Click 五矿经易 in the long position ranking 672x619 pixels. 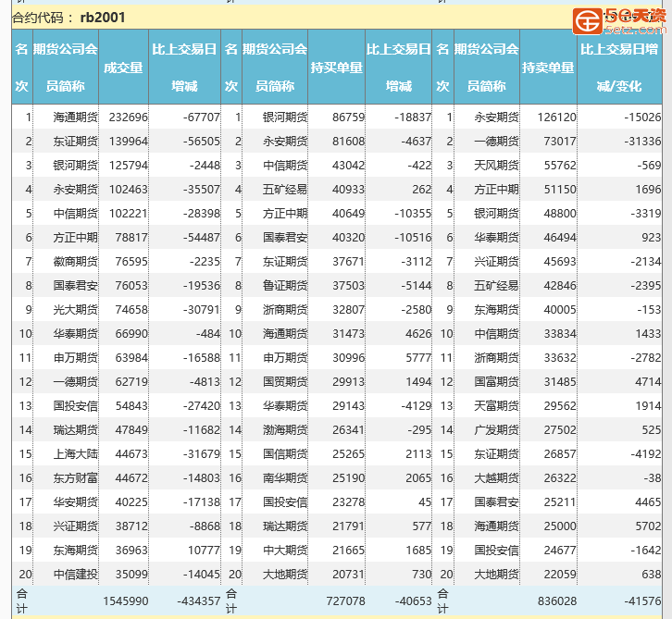pyautogui.click(x=285, y=189)
